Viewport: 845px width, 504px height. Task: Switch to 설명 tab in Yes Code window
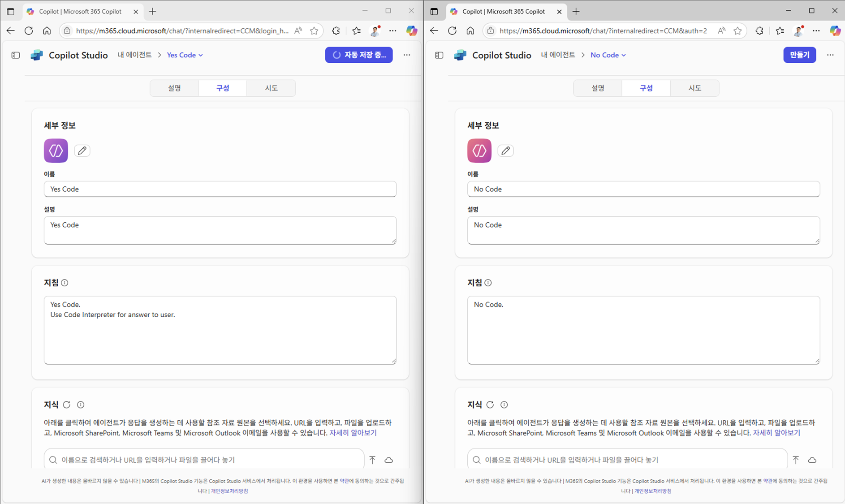[x=174, y=88]
